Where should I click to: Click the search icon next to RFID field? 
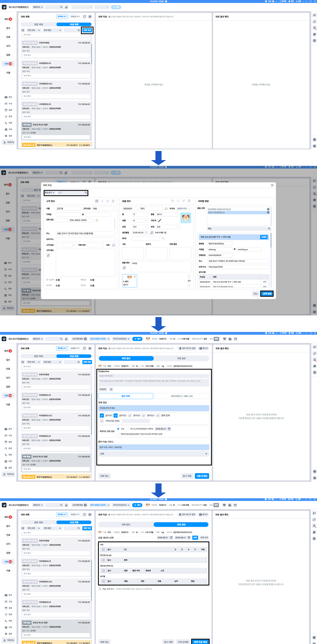coord(163,238)
